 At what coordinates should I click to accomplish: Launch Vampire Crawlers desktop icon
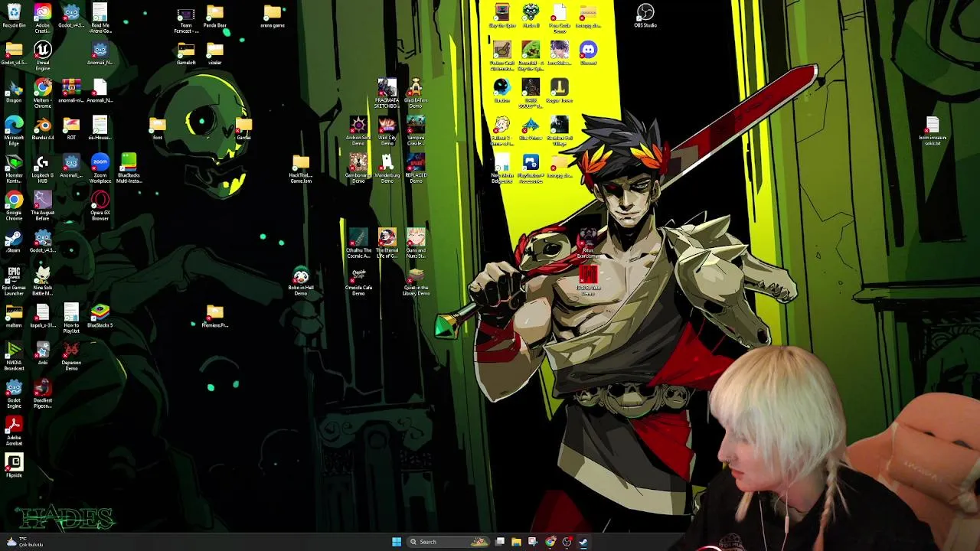coord(416,131)
